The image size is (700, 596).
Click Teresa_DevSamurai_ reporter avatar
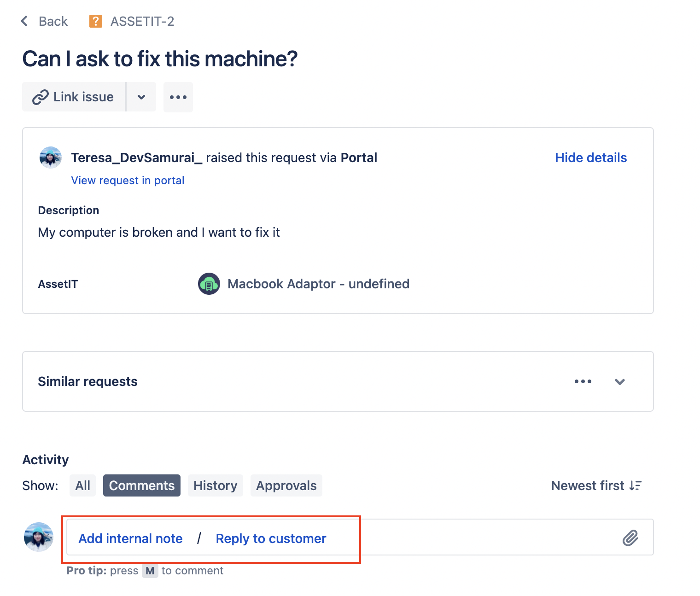tap(51, 158)
